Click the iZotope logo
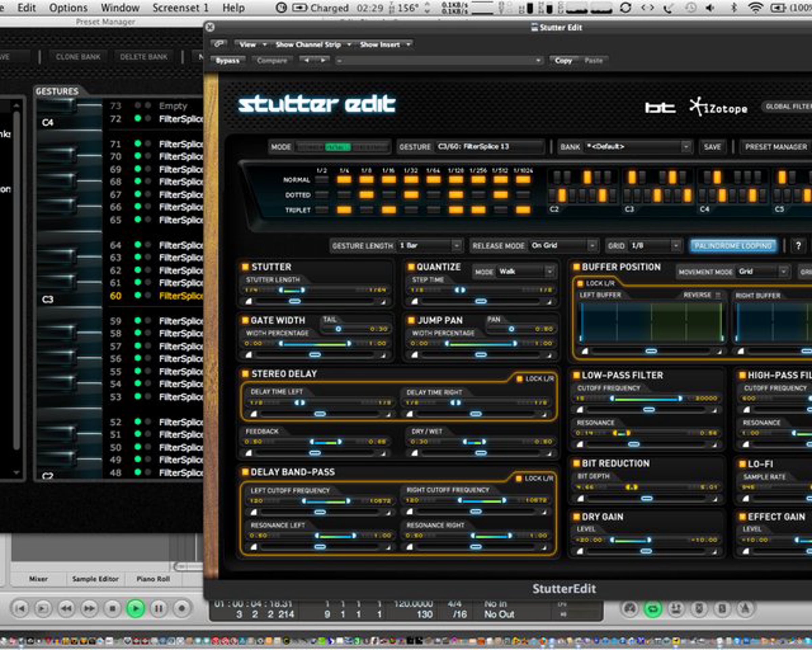Viewport: 812px width, 650px height. (718, 107)
